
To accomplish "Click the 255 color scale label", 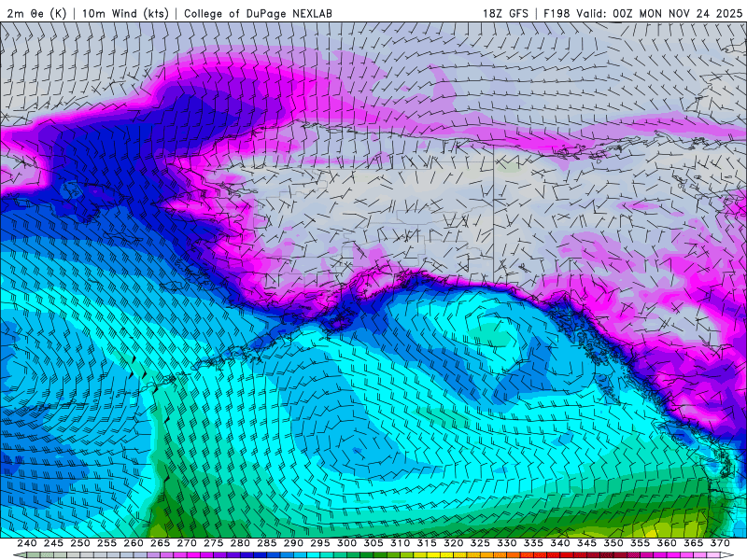I will 106,543.
